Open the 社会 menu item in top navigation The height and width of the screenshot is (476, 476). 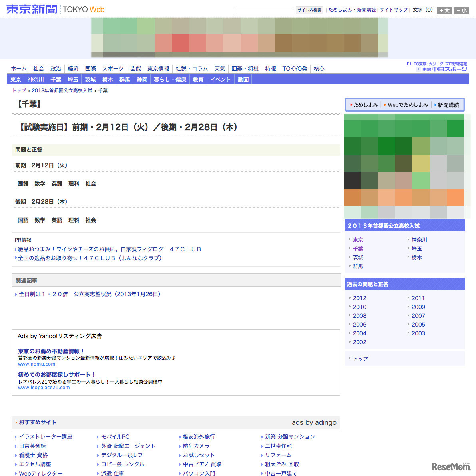(x=38, y=69)
